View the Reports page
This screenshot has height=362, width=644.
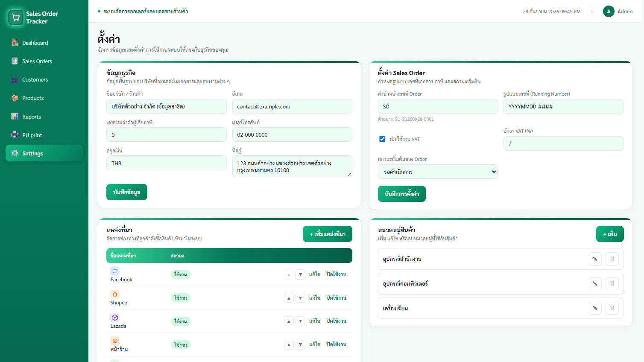(x=44, y=117)
